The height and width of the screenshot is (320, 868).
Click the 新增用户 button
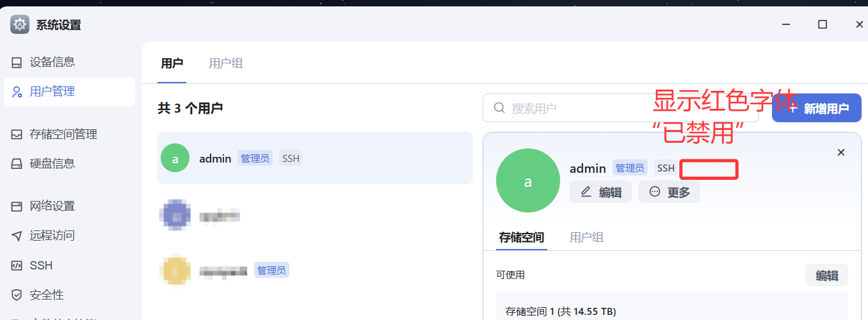pos(817,108)
